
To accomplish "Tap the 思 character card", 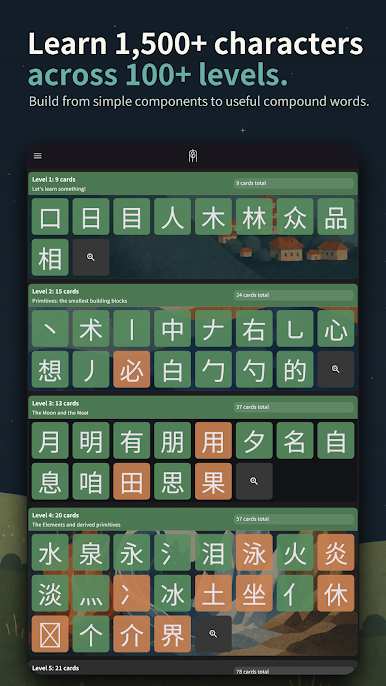I will point(172,481).
